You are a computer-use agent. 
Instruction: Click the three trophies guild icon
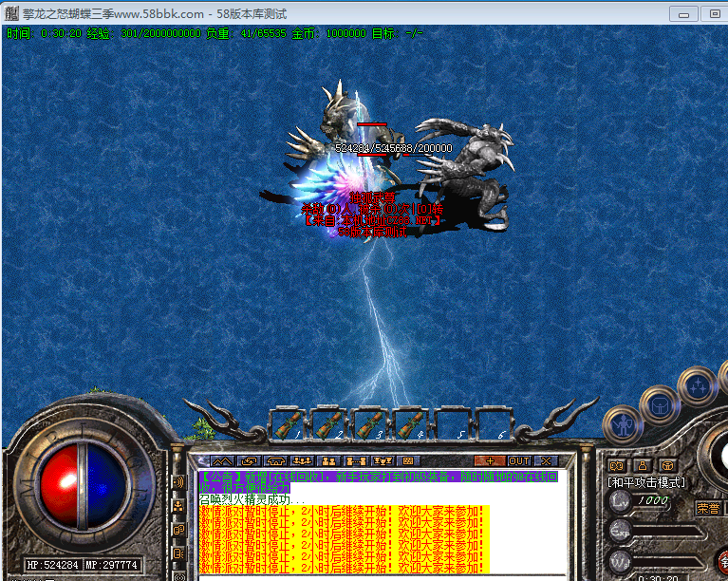coord(383,461)
